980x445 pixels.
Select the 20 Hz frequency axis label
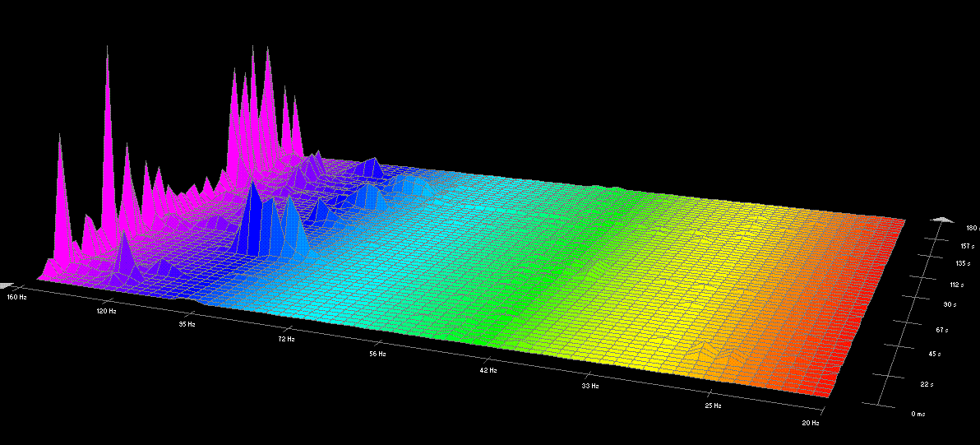tap(811, 423)
